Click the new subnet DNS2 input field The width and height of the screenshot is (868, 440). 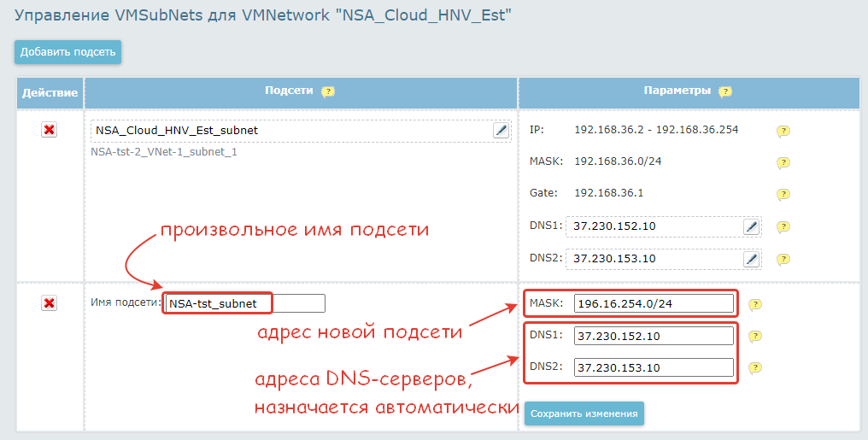pyautogui.click(x=654, y=367)
